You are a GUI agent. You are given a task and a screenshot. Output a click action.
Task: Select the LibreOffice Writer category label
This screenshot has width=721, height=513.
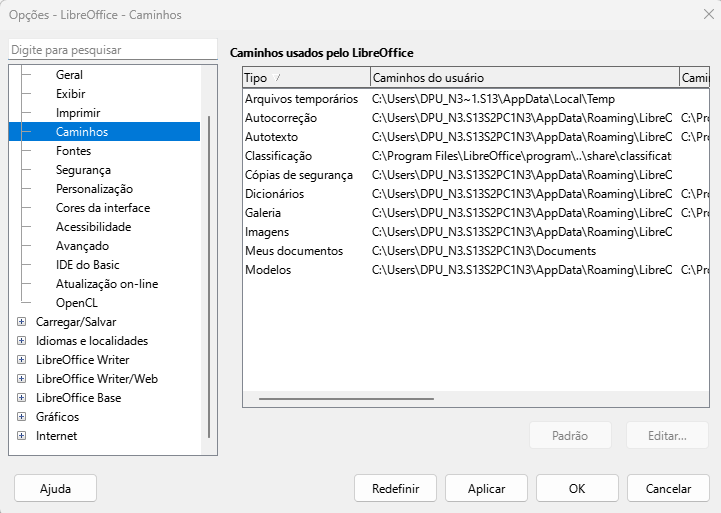pos(82,359)
